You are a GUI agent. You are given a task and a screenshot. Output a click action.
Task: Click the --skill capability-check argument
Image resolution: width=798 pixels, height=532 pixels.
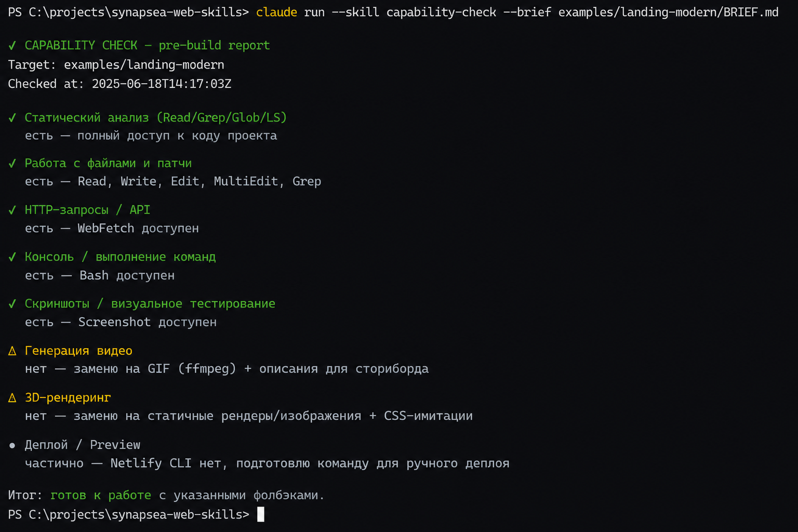(x=414, y=12)
